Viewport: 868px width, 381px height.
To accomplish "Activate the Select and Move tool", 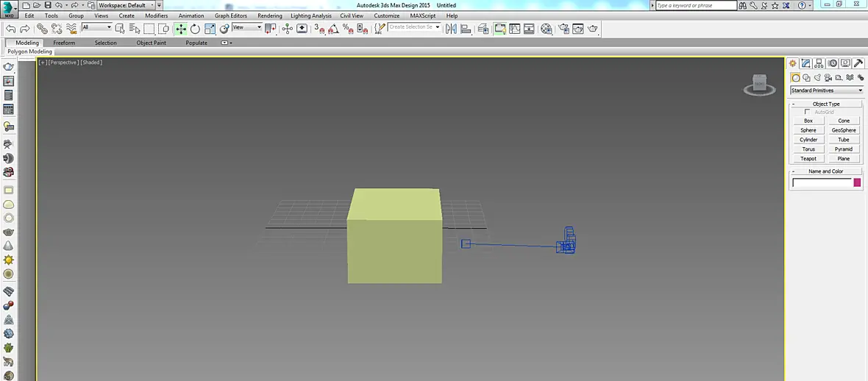I will pyautogui.click(x=181, y=28).
